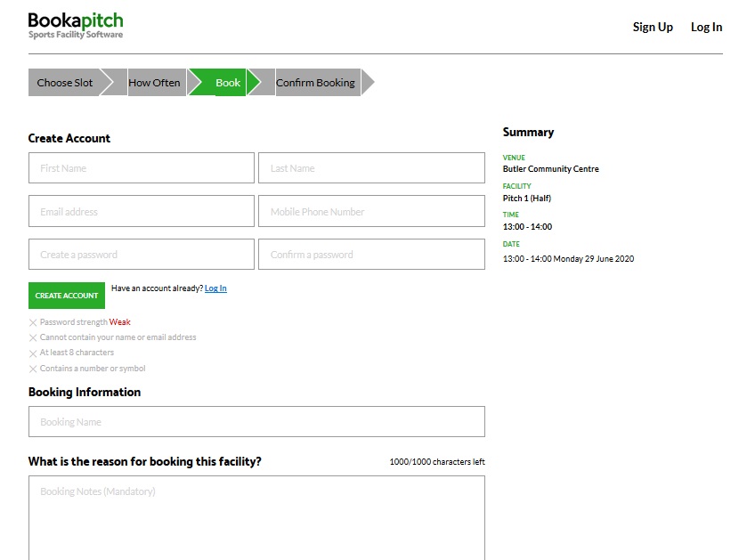Open Sign Up in the header
Image resolution: width=731 pixels, height=560 pixels.
pyautogui.click(x=653, y=27)
